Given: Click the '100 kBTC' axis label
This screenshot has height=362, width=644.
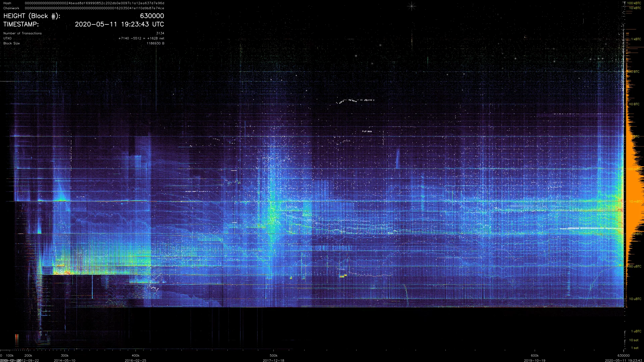Looking at the screenshot, I should tap(634, 3).
